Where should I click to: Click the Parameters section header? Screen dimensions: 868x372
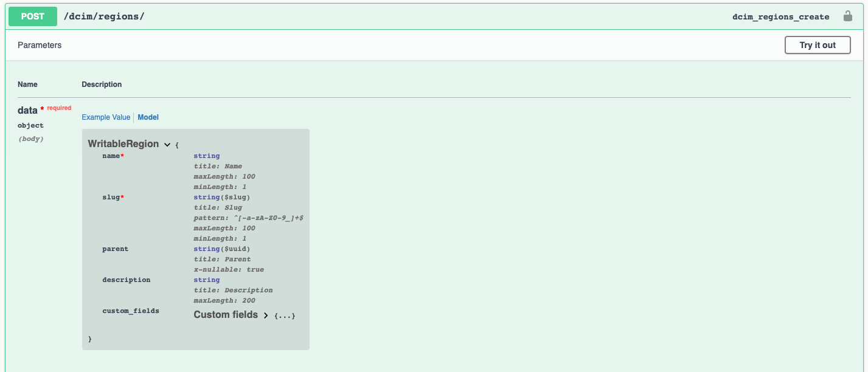tap(39, 44)
